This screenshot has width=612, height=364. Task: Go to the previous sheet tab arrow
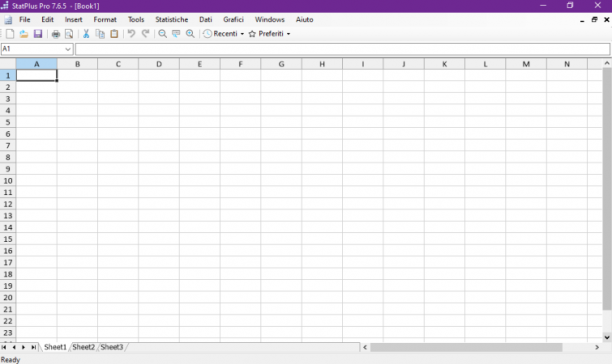click(14, 347)
